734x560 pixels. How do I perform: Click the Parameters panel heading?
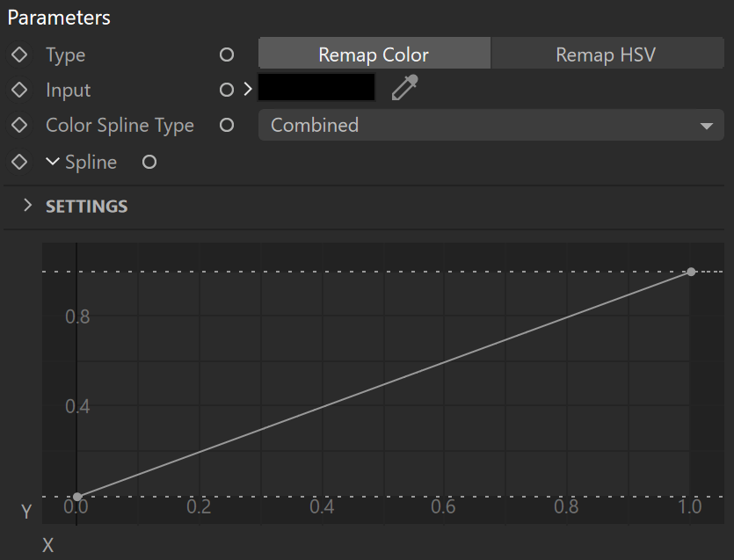click(x=59, y=18)
